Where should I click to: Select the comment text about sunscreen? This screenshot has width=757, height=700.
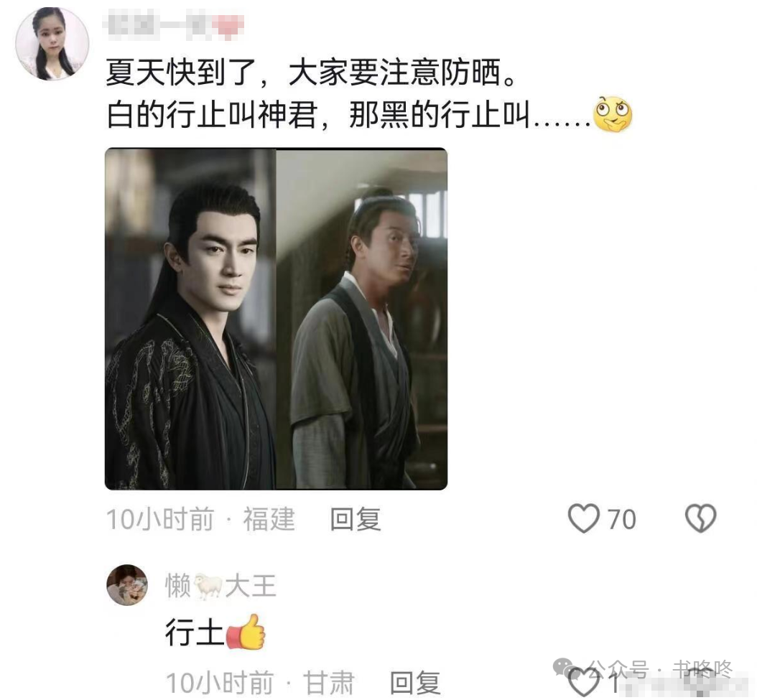[x=310, y=73]
